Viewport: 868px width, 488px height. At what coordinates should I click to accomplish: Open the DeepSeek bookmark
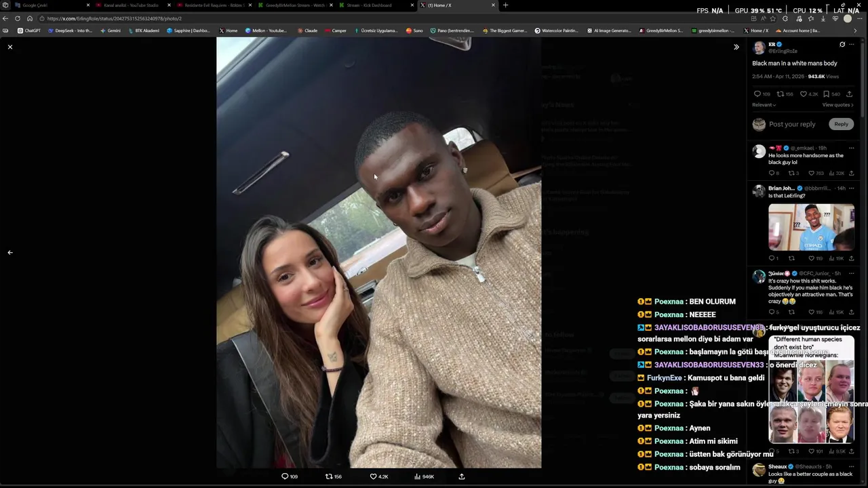click(71, 30)
